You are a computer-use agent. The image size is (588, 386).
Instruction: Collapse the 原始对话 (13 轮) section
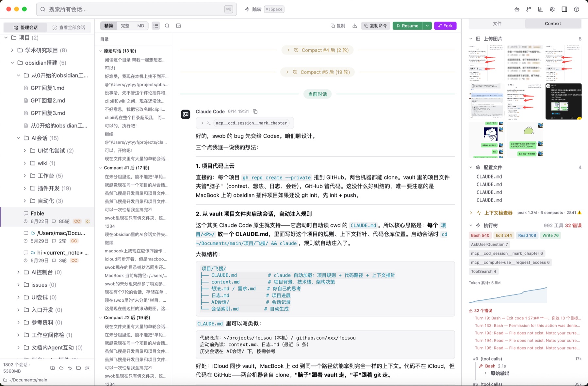pos(101,51)
